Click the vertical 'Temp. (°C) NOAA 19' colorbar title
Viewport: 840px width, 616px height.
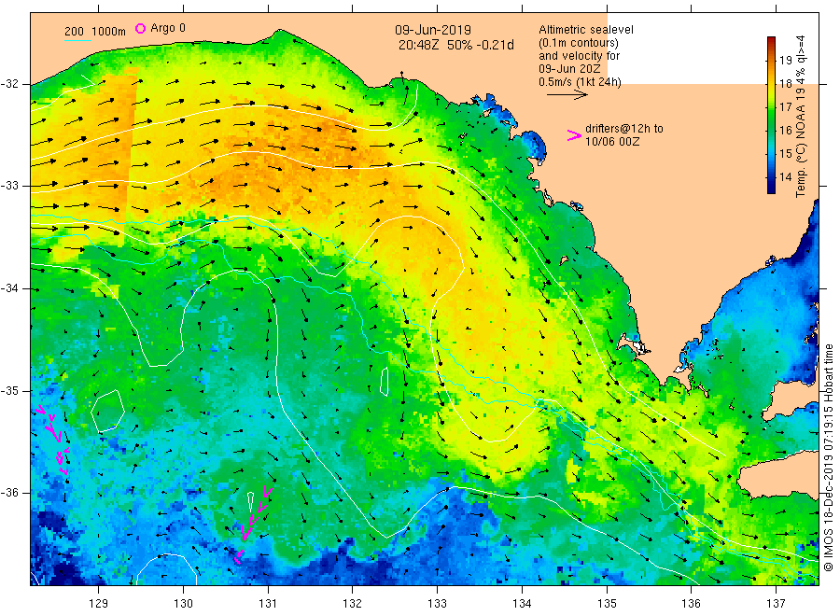[x=801, y=117]
